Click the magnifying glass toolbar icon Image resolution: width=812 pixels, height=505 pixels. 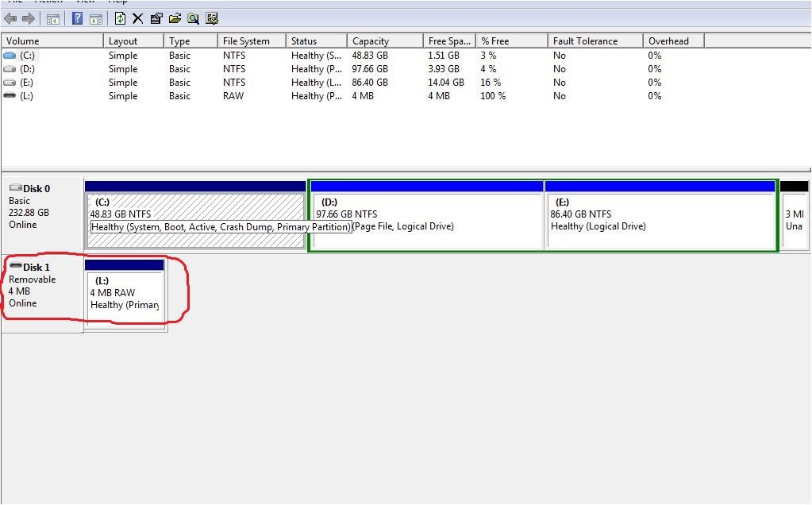pyautogui.click(x=193, y=18)
